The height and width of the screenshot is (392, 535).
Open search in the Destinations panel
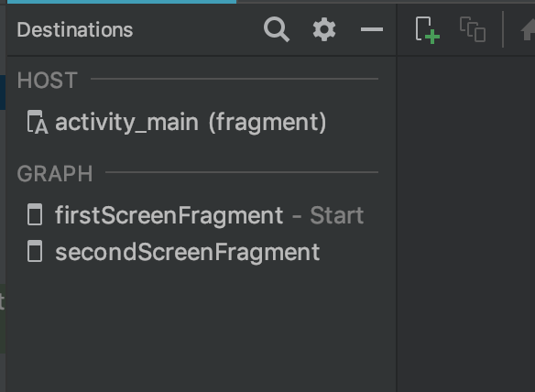(x=277, y=29)
